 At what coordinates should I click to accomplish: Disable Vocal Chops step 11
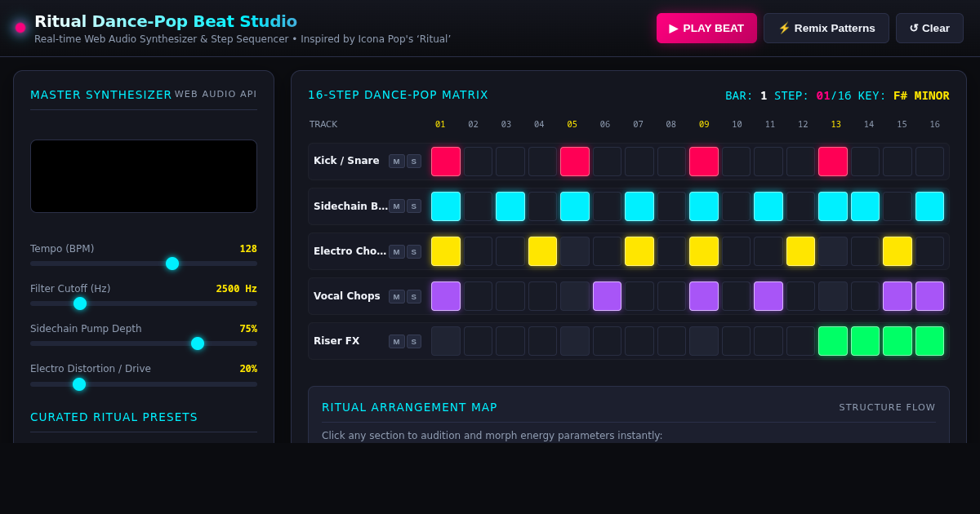(x=768, y=296)
